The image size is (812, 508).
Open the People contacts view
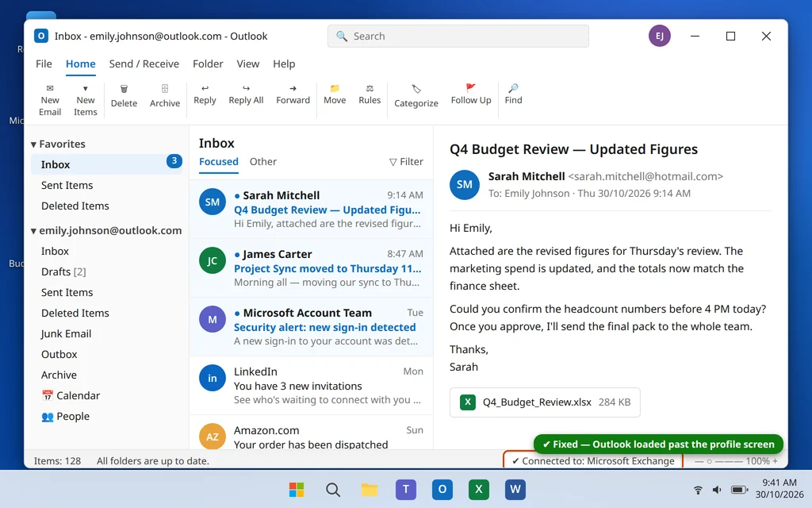point(106,416)
